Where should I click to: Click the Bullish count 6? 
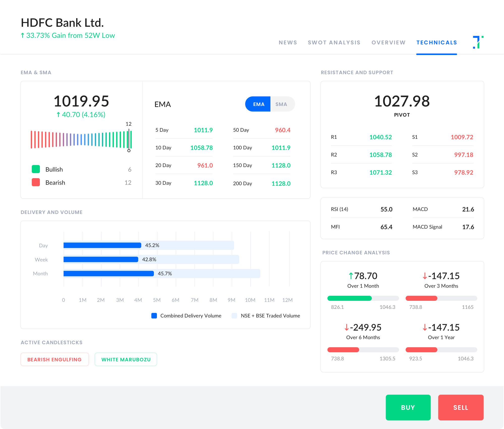click(130, 169)
